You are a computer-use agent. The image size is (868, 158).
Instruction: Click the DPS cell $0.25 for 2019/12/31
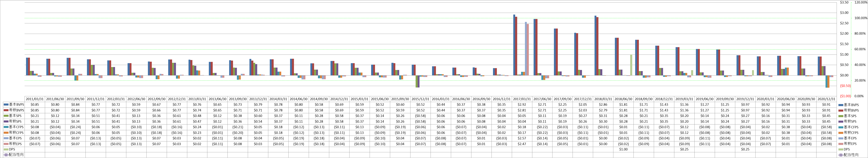pos(745,149)
